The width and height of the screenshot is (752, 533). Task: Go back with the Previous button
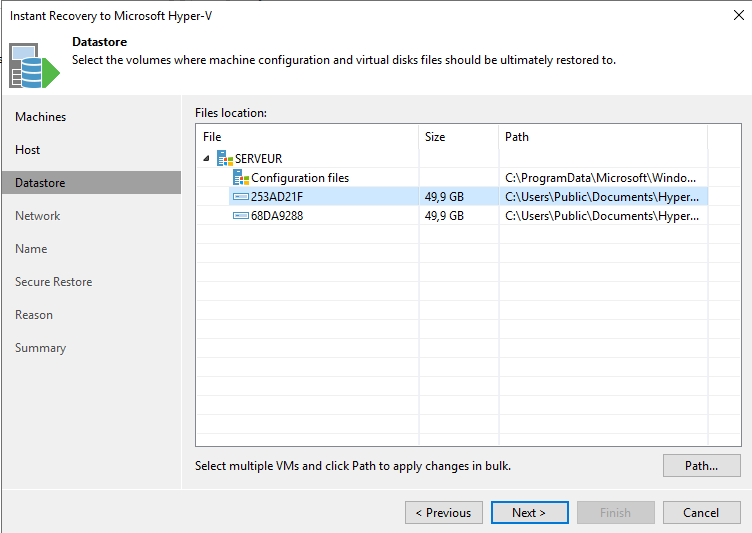coord(443,513)
